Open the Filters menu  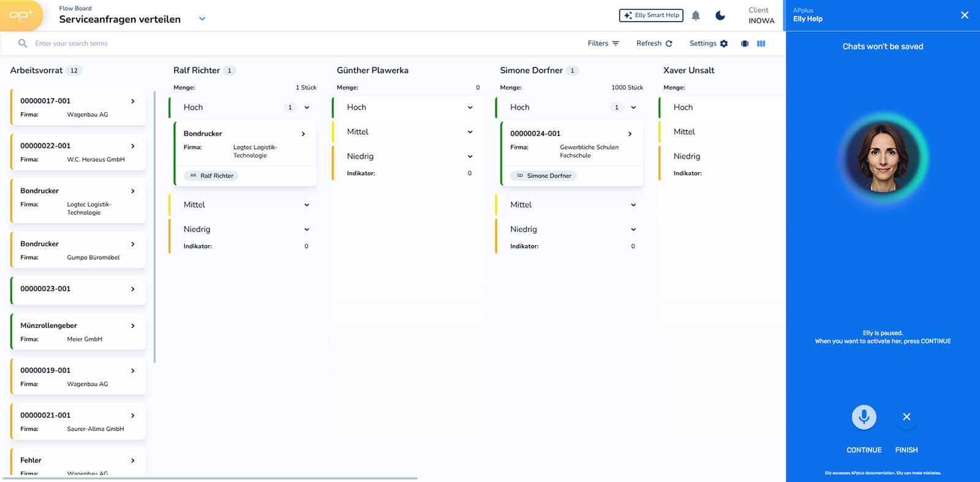click(x=603, y=43)
